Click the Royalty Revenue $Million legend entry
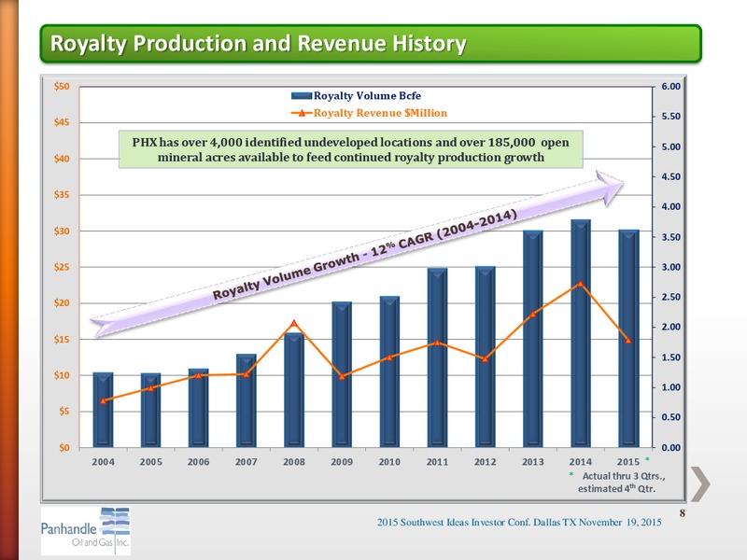Screen dimensions: 747x560 369,113
